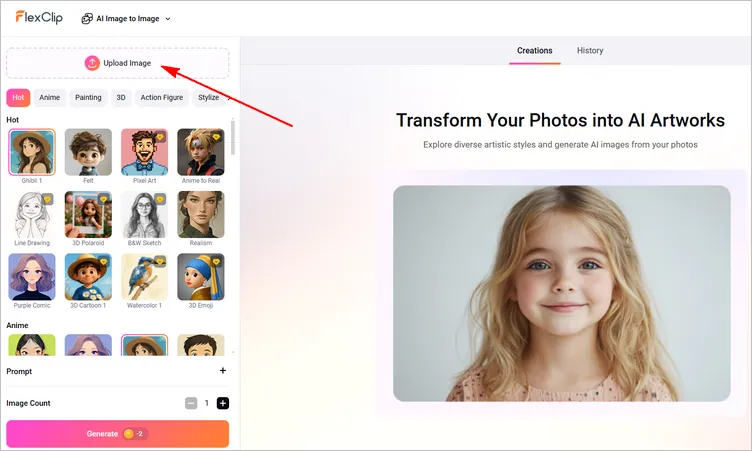Select the Anime style category
Viewport: 752px width, 451px height.
[49, 97]
